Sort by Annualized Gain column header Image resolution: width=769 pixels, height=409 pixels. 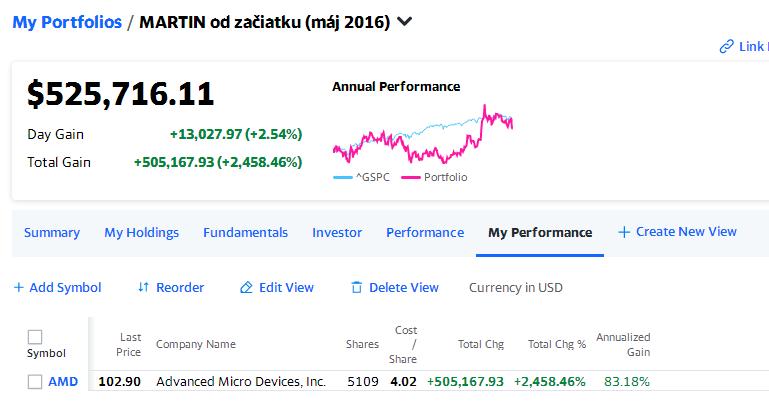tap(623, 344)
